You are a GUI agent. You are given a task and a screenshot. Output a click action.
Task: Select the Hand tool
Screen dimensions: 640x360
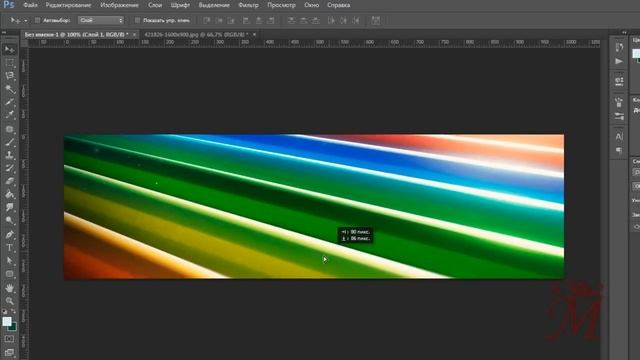point(9,288)
